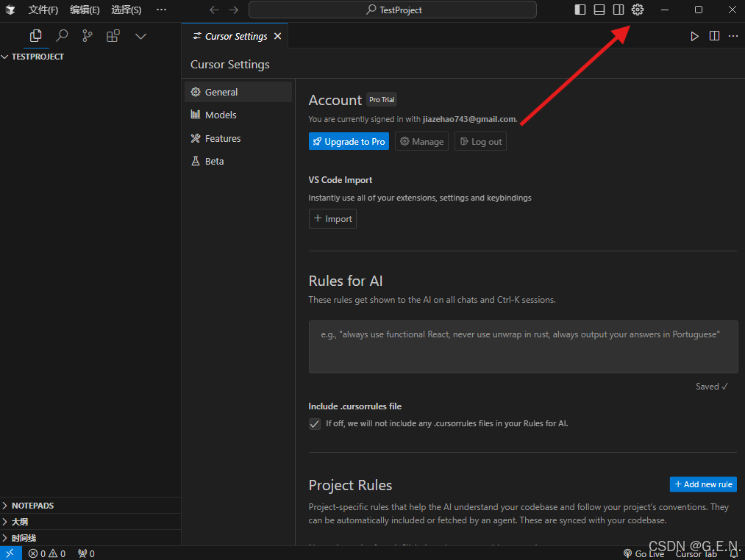
Task: Split the editor to the right
Action: pyautogui.click(x=714, y=36)
